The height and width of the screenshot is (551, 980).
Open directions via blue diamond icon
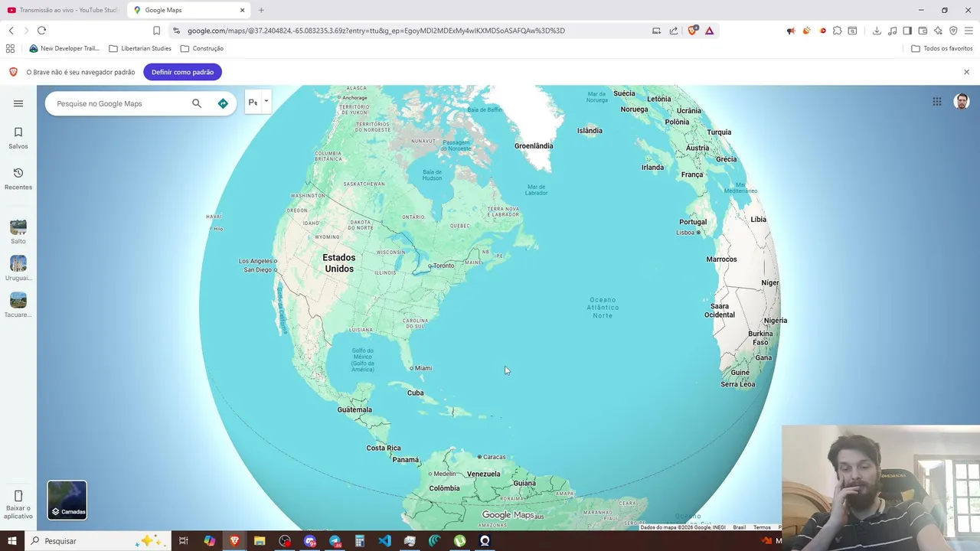click(x=223, y=103)
